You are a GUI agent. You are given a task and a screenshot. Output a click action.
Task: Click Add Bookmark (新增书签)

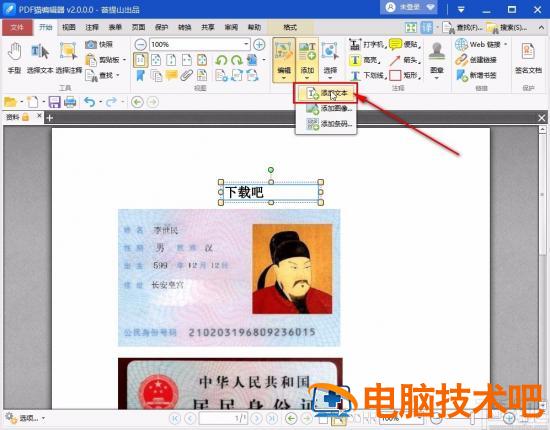coord(476,75)
